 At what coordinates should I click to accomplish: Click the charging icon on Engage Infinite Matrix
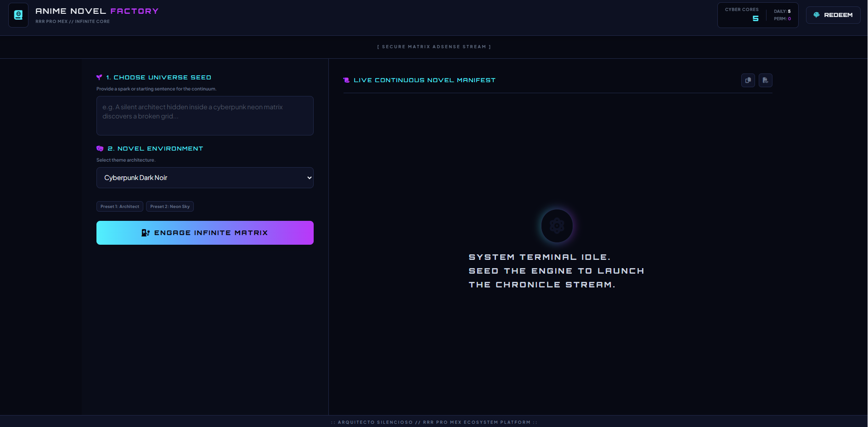[146, 233]
